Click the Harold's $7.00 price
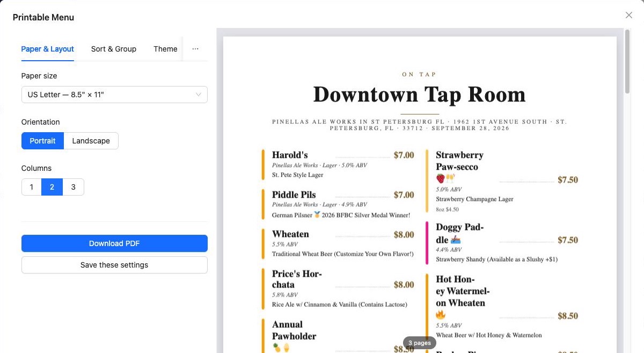 click(404, 155)
